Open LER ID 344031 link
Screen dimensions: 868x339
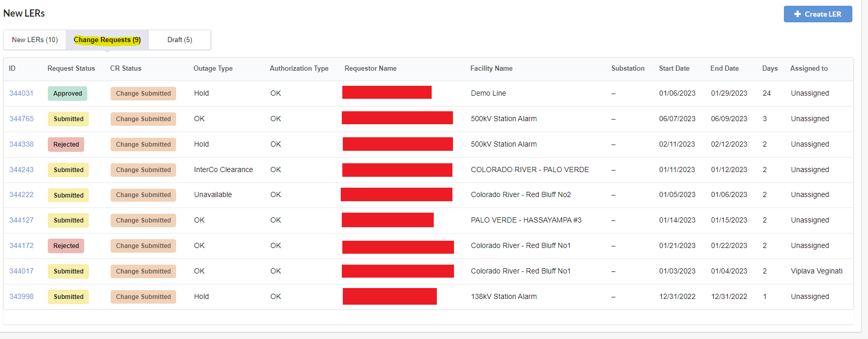click(21, 94)
